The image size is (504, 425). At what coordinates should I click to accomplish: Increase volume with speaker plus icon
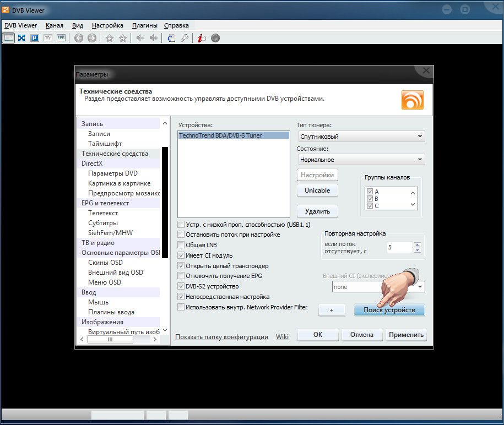tap(154, 38)
